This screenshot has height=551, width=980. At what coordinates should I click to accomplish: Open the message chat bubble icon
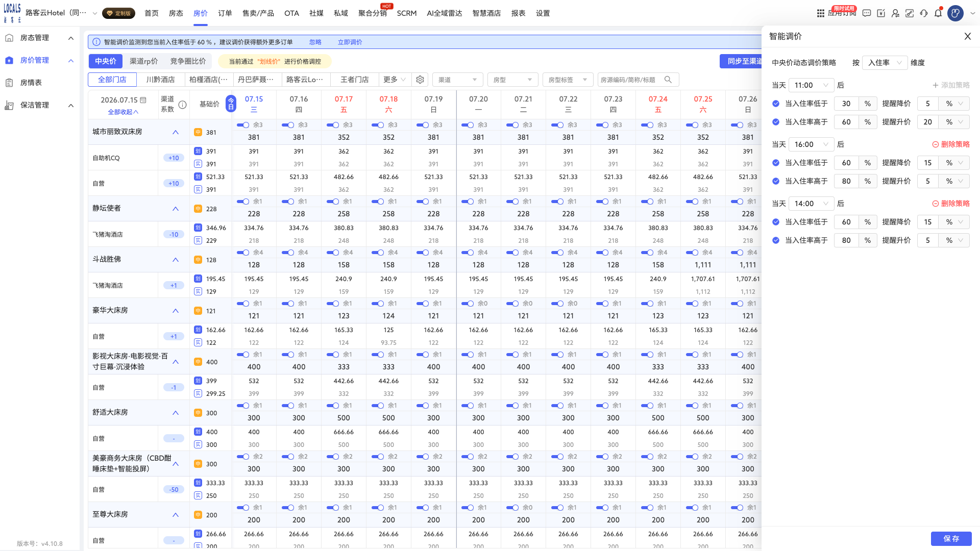[x=867, y=13]
